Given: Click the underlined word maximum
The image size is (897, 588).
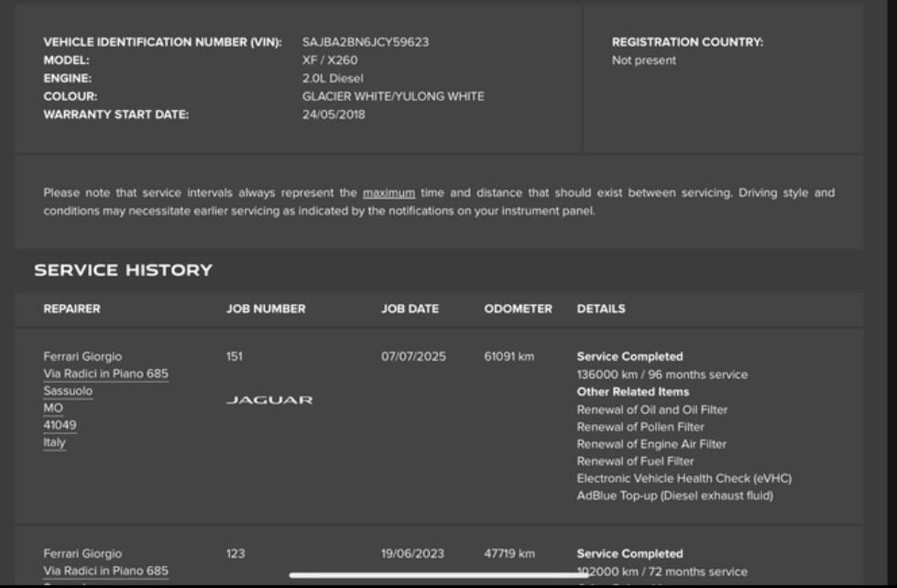Looking at the screenshot, I should pos(388,193).
